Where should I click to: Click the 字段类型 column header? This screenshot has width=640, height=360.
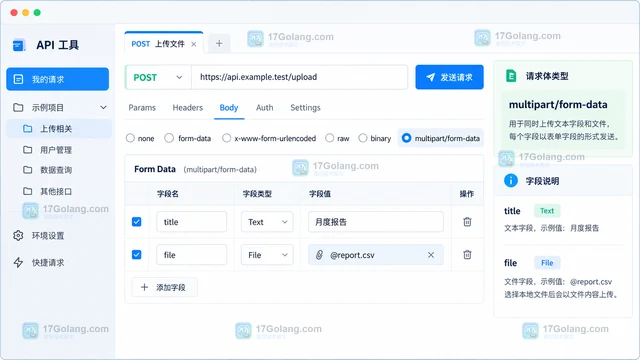(257, 194)
